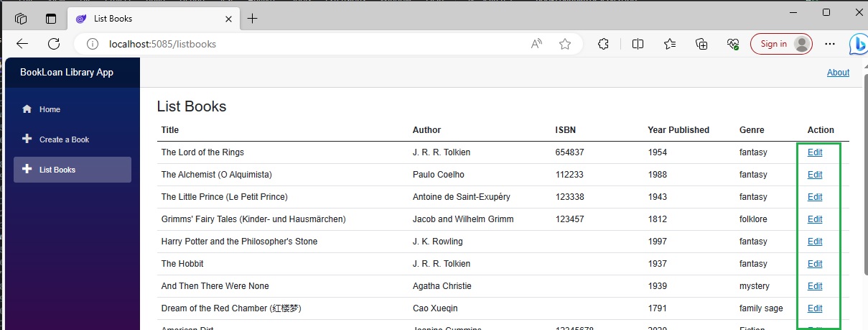Click the Genre column header
868x330 pixels.
pos(752,130)
